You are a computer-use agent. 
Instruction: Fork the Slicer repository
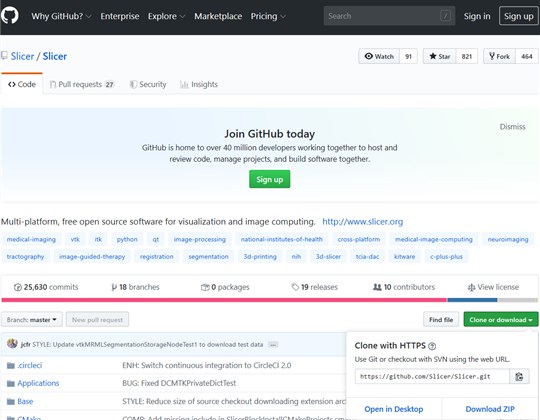[499, 56]
